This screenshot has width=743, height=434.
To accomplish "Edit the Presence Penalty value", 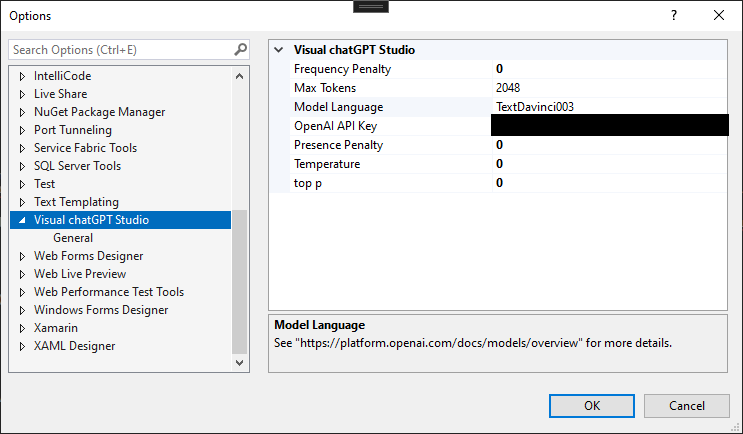I will coord(609,145).
